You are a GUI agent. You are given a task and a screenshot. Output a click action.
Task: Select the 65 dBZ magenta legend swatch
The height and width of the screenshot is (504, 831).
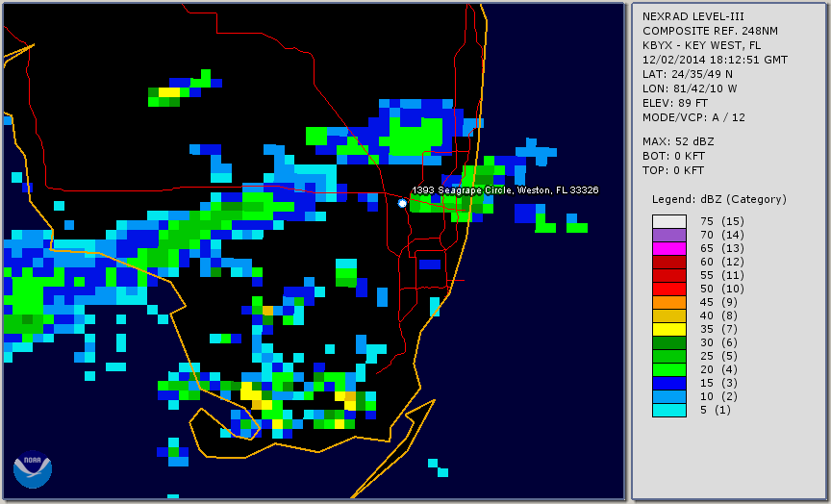tap(668, 248)
